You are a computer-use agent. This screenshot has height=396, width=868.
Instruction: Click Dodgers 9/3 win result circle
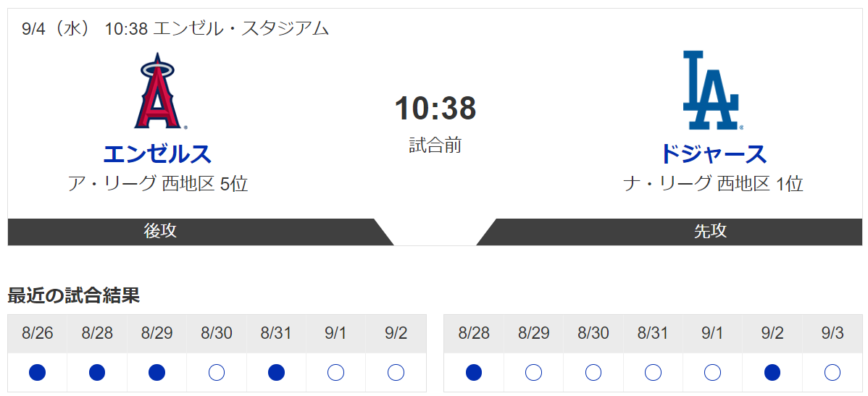(832, 373)
